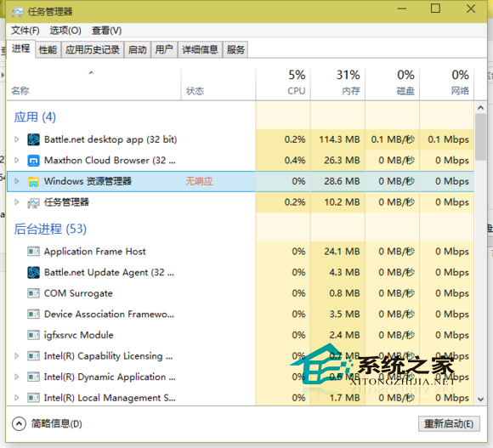Click the 114.3 MB memory cell
Image resolution: width=493 pixels, height=448 pixels.
click(x=339, y=139)
